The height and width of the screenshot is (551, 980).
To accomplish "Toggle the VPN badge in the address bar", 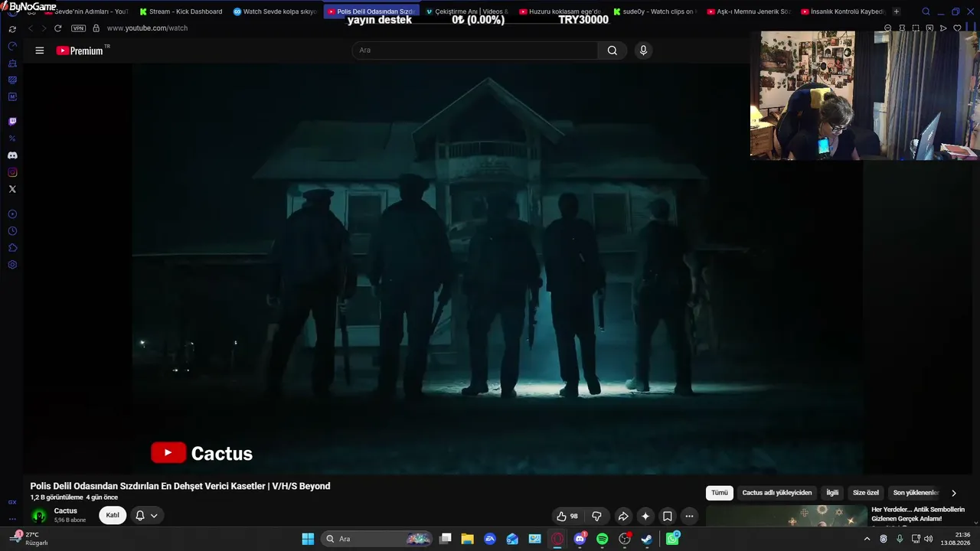I will 78,28.
